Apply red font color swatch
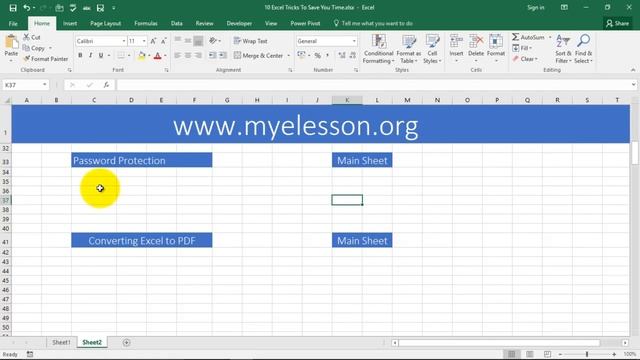640x360 pixels. (x=158, y=56)
